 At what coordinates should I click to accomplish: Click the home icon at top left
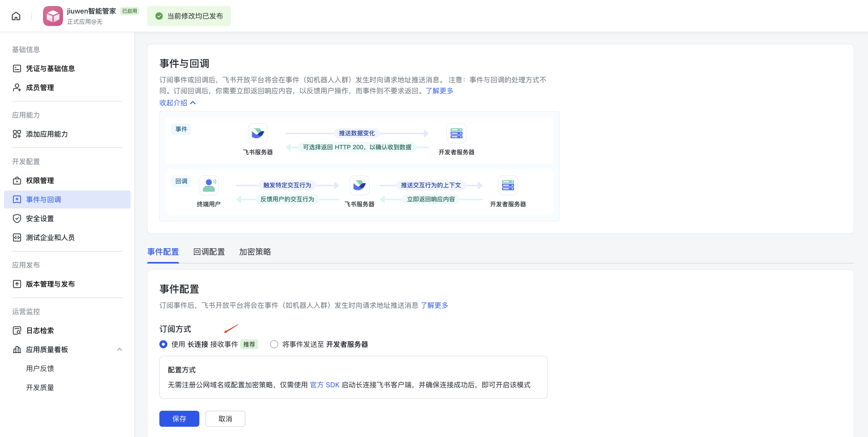click(x=16, y=16)
